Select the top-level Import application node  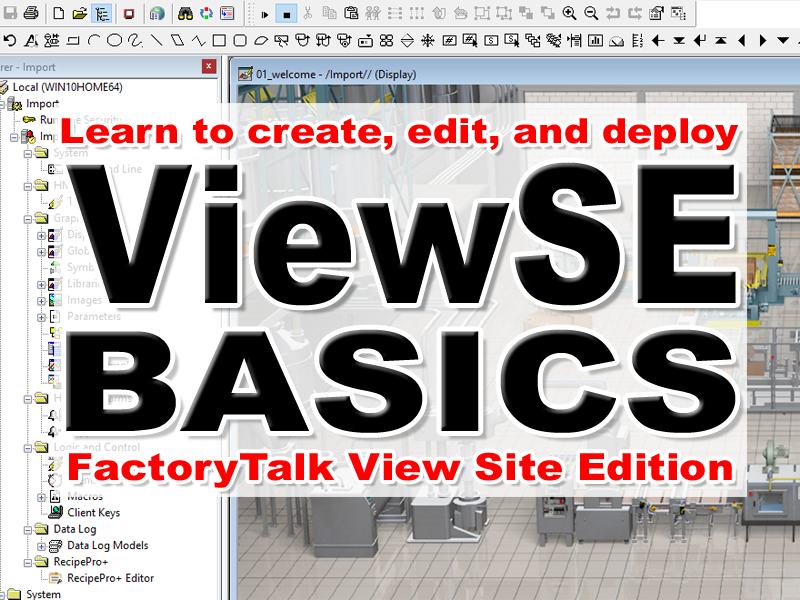(42, 104)
